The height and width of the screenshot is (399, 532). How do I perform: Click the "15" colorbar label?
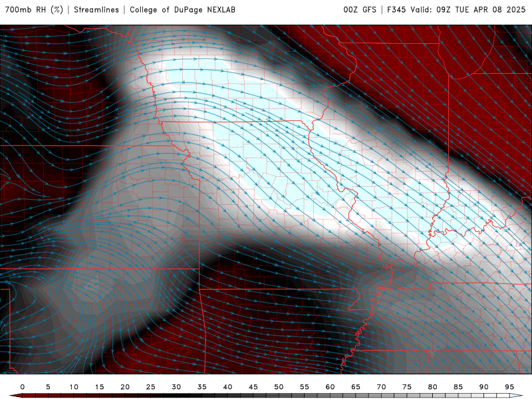coord(99,387)
